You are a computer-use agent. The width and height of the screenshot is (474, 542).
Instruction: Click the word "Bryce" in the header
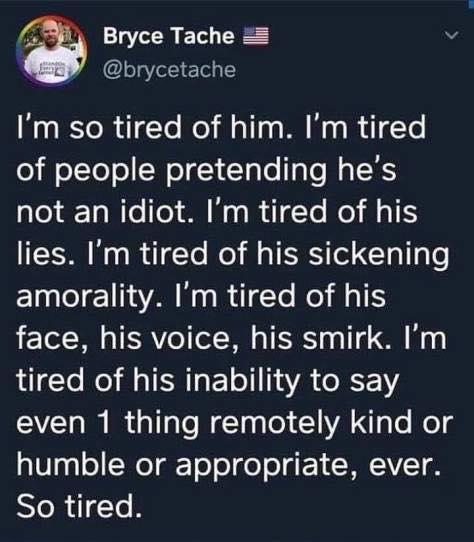[x=133, y=37]
